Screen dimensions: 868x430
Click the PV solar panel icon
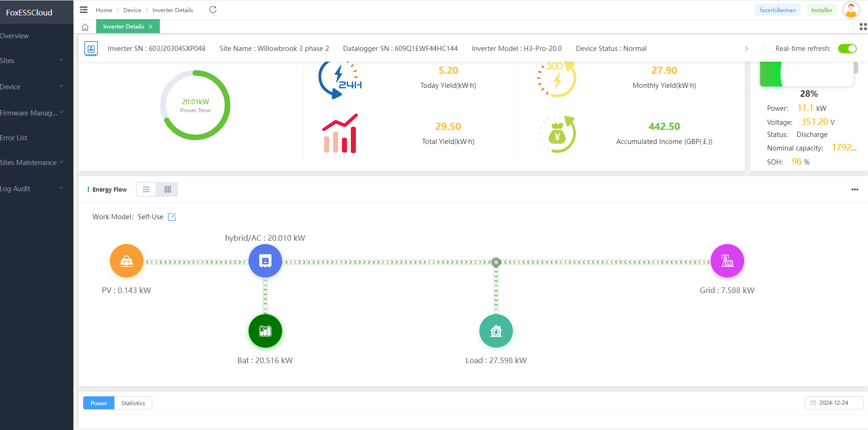coord(126,261)
